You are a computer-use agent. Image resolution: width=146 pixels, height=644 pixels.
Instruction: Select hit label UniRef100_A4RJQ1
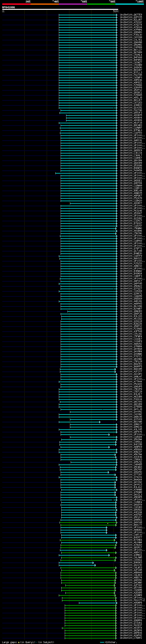[131, 301]
